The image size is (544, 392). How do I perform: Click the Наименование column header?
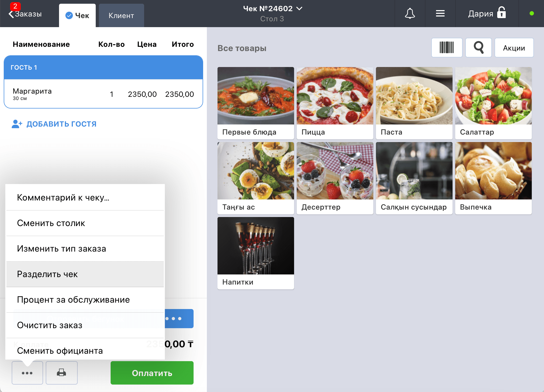(x=41, y=44)
